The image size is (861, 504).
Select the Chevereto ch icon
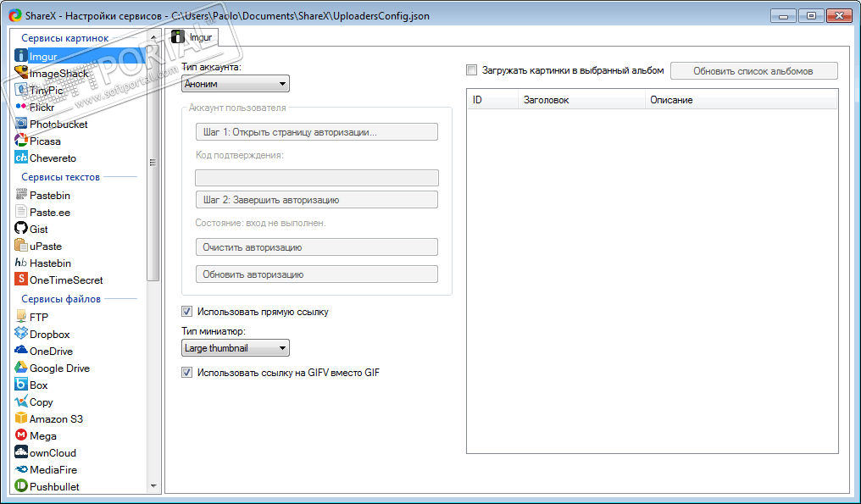21,158
